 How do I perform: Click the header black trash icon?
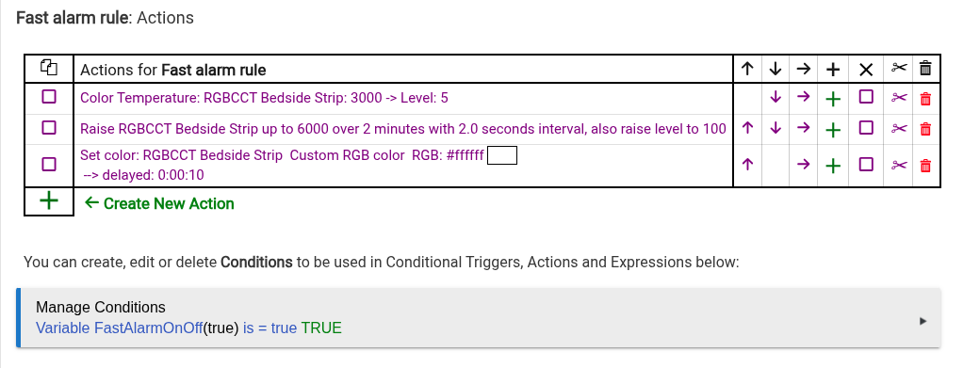point(925,68)
